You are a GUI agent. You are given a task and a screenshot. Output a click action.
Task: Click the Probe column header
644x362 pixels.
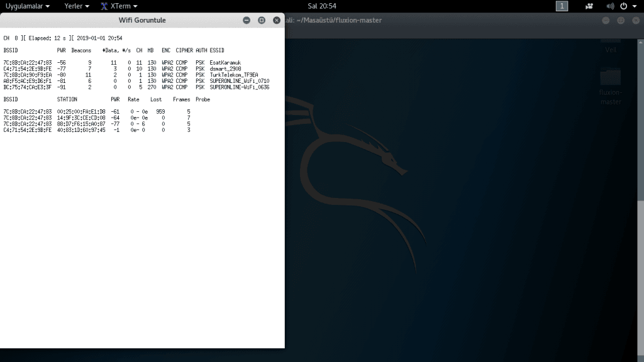tap(203, 99)
